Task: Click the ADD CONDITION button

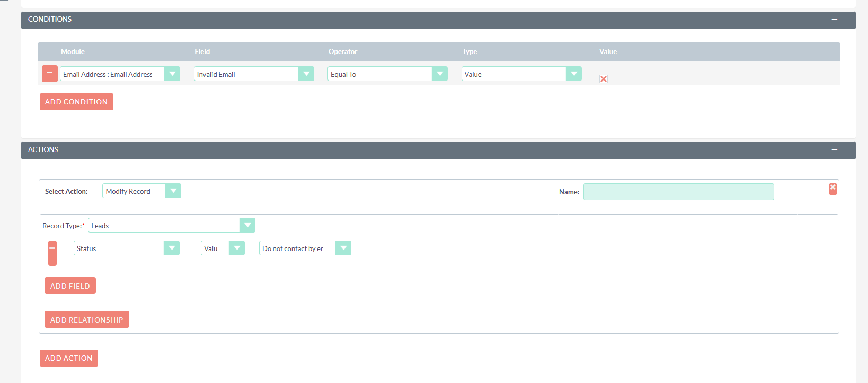Action: (76, 102)
